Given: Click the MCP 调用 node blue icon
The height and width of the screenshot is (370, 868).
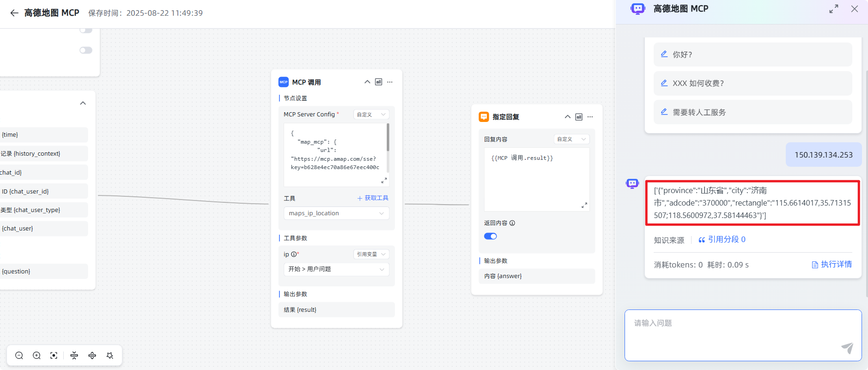Looking at the screenshot, I should click(x=284, y=82).
